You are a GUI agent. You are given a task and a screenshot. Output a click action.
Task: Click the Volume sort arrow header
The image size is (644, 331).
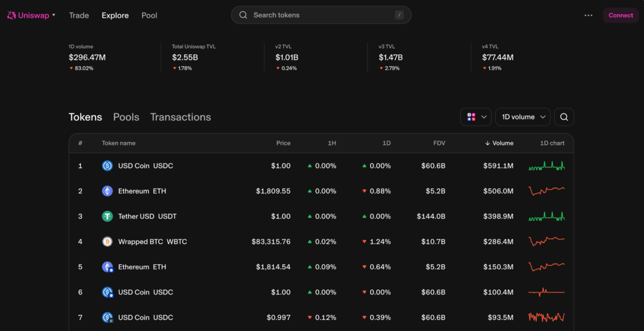(499, 143)
